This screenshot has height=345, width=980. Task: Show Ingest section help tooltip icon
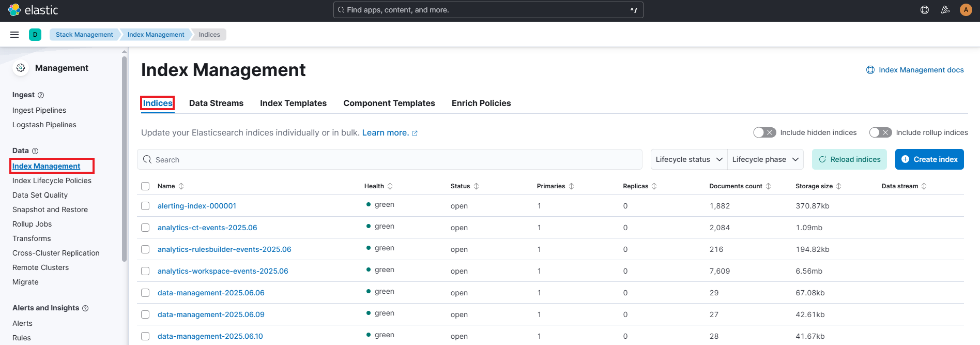click(41, 95)
